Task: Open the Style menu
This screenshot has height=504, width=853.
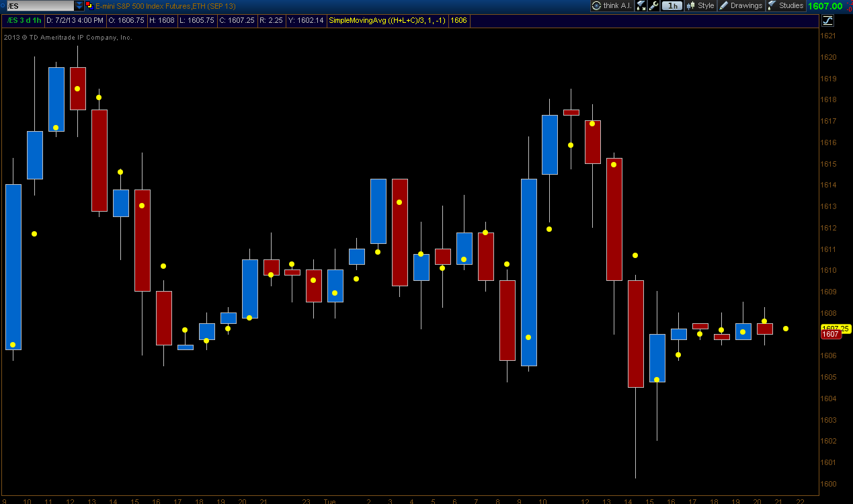Action: [x=700, y=5]
